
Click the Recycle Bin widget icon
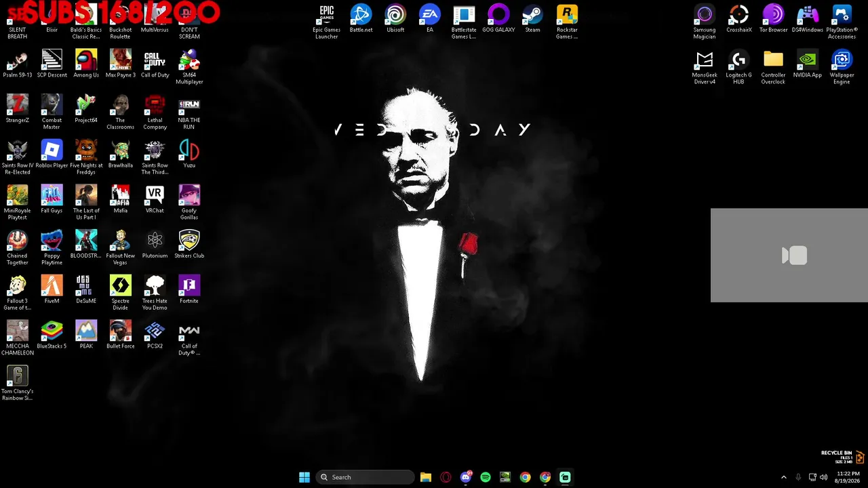(860, 457)
